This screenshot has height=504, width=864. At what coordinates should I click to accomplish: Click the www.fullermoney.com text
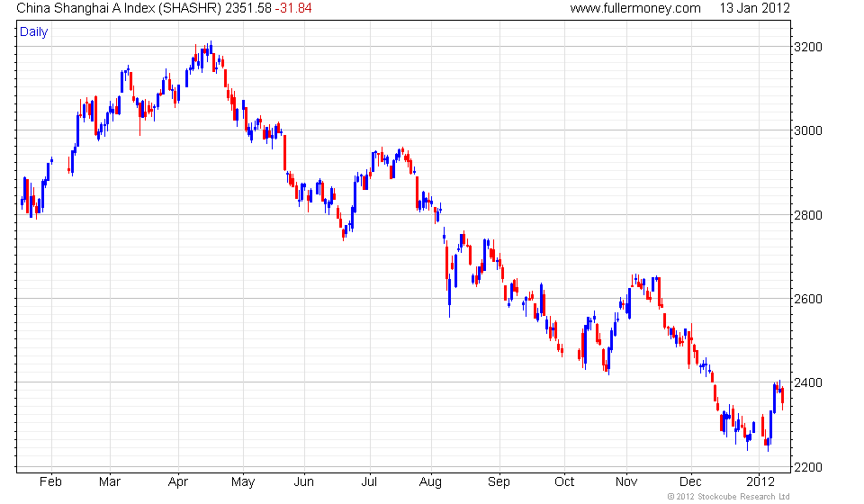pos(635,8)
